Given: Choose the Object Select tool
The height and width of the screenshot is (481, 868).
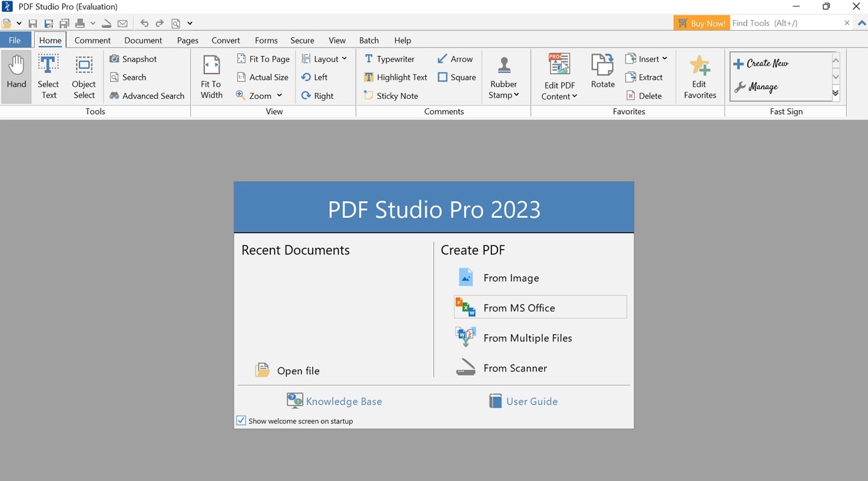Looking at the screenshot, I should coord(84,76).
